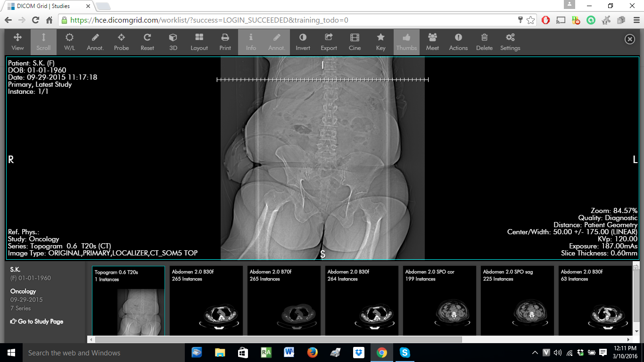Toggle the Thumbs panel
The image size is (644, 362).
tap(406, 42)
